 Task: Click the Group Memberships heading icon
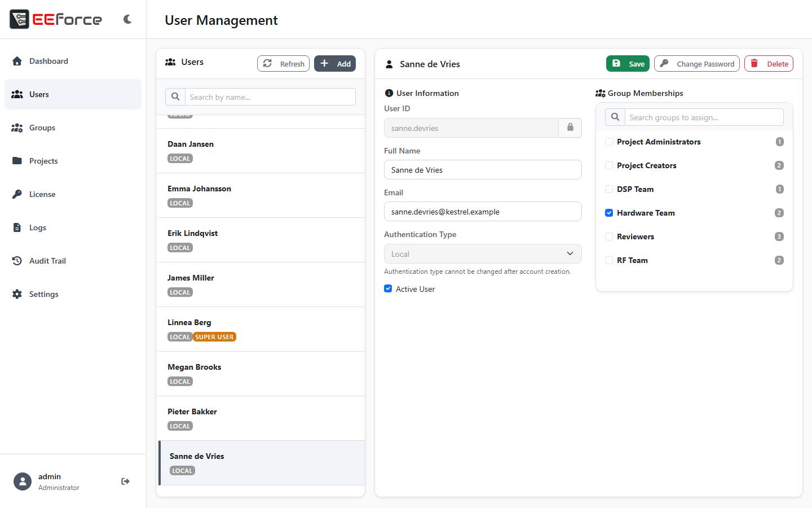601,93
